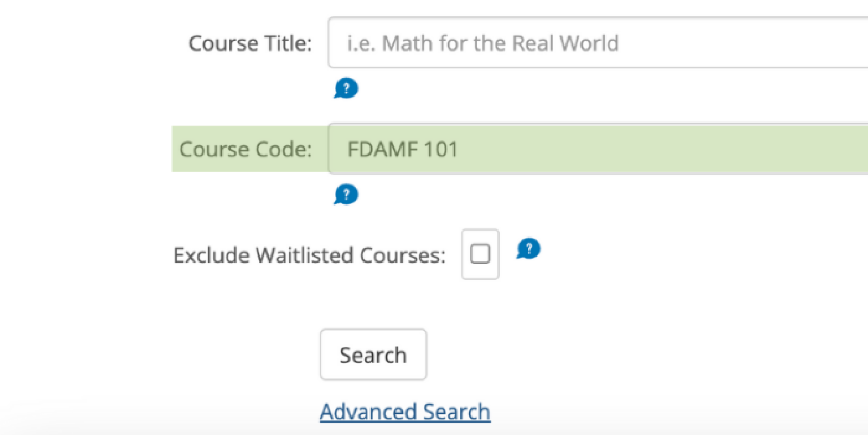
Task: Focus the Math for the Real World placeholder field
Action: click(542, 43)
